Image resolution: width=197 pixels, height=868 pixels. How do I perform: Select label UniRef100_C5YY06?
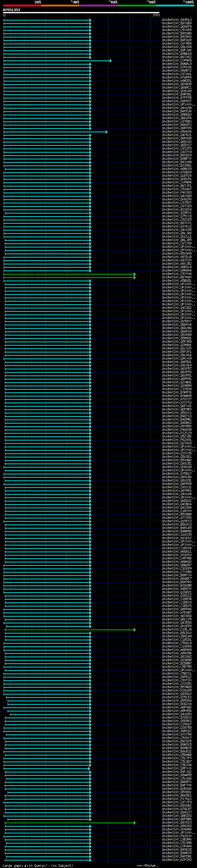tap(177, 274)
